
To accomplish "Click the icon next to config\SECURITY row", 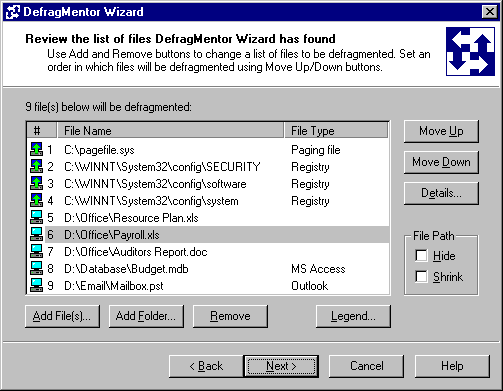I will click(x=36, y=166).
